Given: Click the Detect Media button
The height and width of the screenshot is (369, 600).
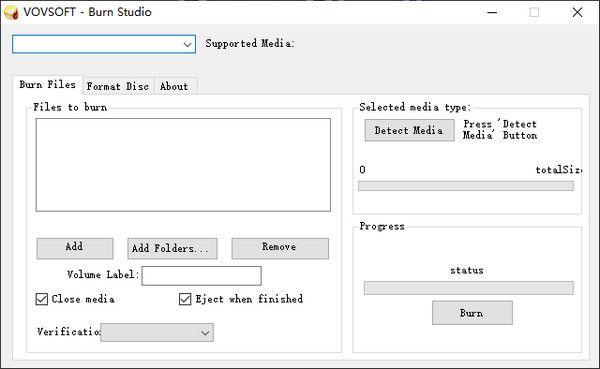Looking at the screenshot, I should pos(409,131).
